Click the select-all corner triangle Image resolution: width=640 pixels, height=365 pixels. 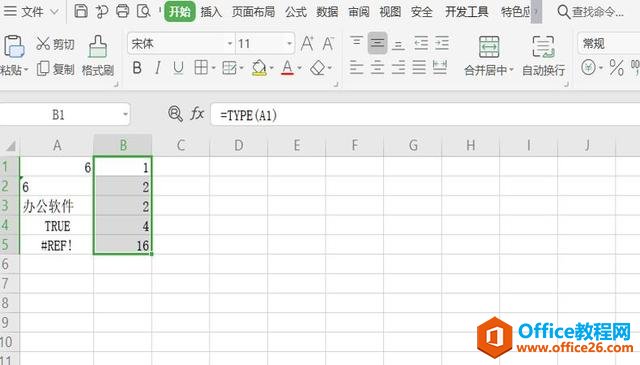[x=10, y=145]
